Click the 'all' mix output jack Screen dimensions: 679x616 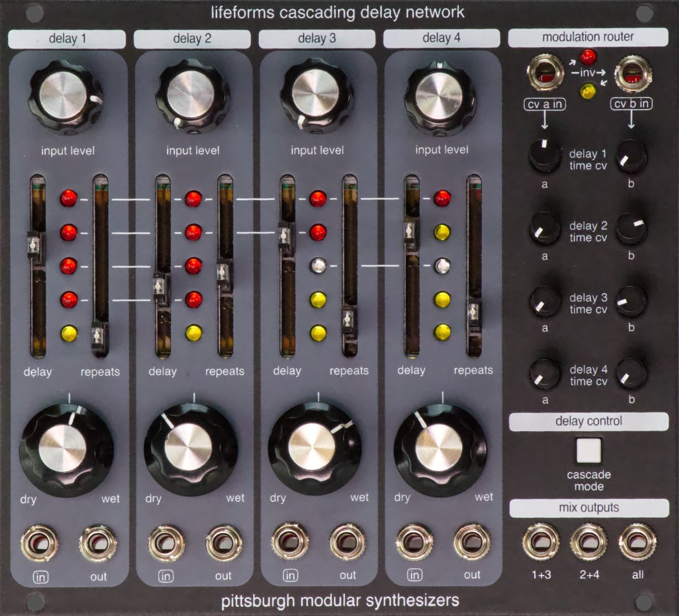tap(637, 541)
